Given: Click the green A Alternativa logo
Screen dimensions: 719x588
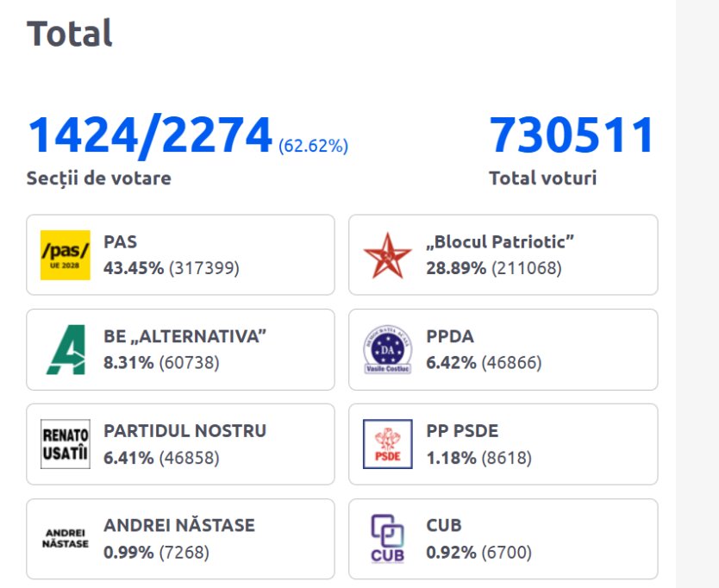Looking at the screenshot, I should coord(66,349).
